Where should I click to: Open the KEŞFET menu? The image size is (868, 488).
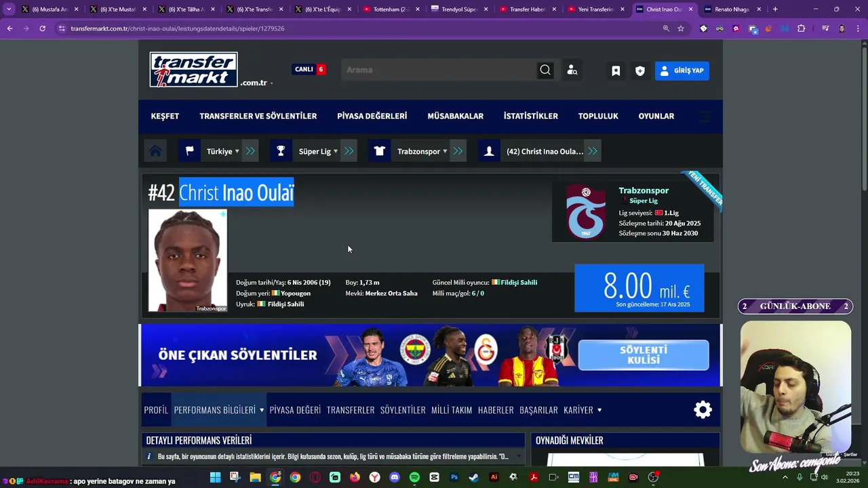(165, 116)
